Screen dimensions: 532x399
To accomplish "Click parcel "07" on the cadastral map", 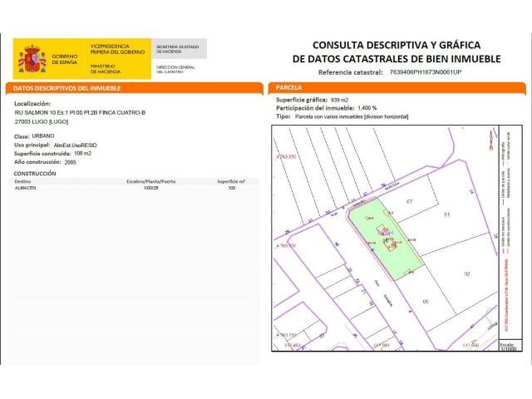I will [410, 201].
